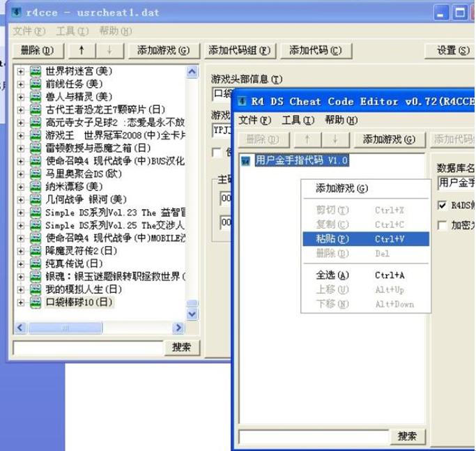Expand the 纳米漂移 (美) tree node

[x=21, y=187]
